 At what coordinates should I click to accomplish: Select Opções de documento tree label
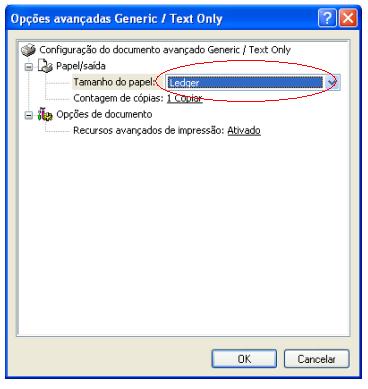104,114
